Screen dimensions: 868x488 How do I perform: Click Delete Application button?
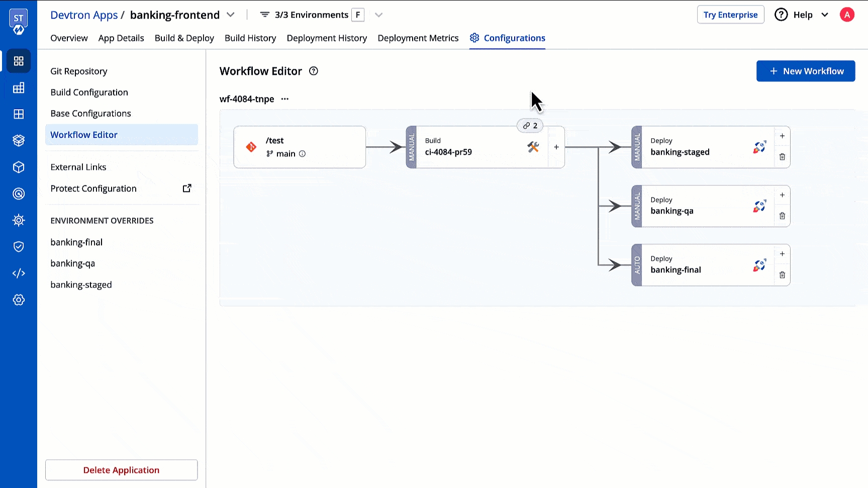121,470
